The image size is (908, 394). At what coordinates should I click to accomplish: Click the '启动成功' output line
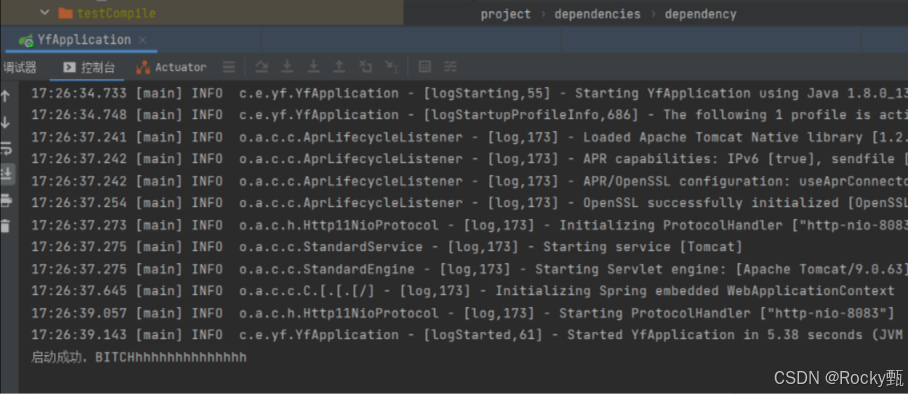click(x=139, y=357)
